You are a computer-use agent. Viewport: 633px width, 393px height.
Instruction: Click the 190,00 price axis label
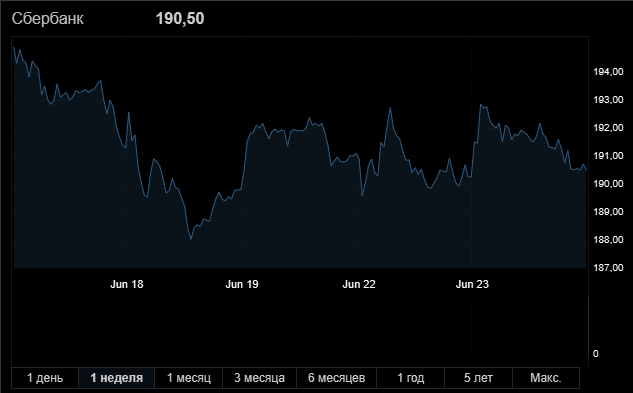[x=608, y=184]
